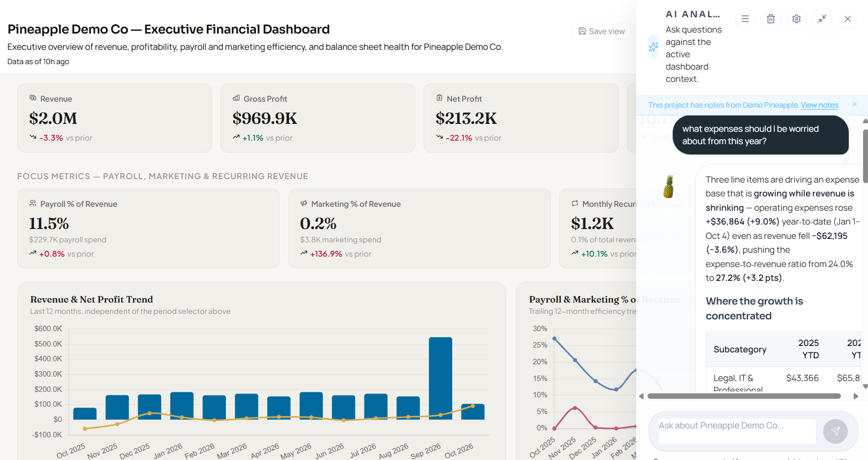The height and width of the screenshot is (460, 868).
Task: Click the pineapple assistant avatar
Action: pyautogui.click(x=669, y=187)
